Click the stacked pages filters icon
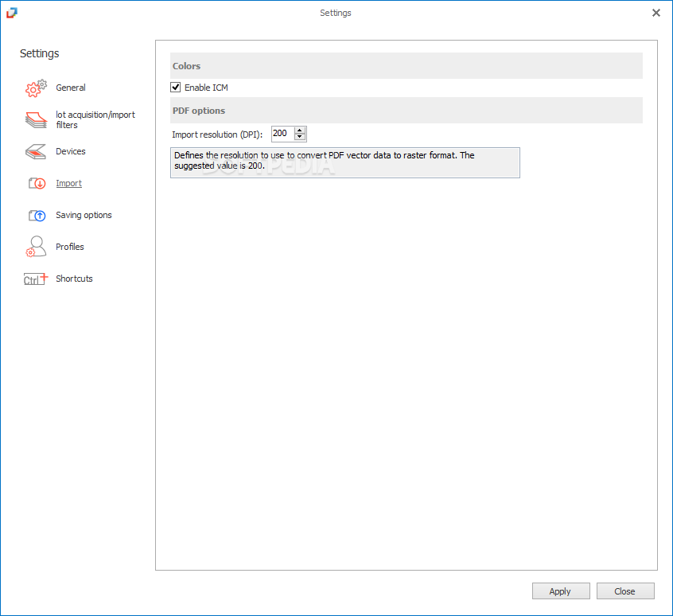Screen dimensions: 673x616 point(36,119)
